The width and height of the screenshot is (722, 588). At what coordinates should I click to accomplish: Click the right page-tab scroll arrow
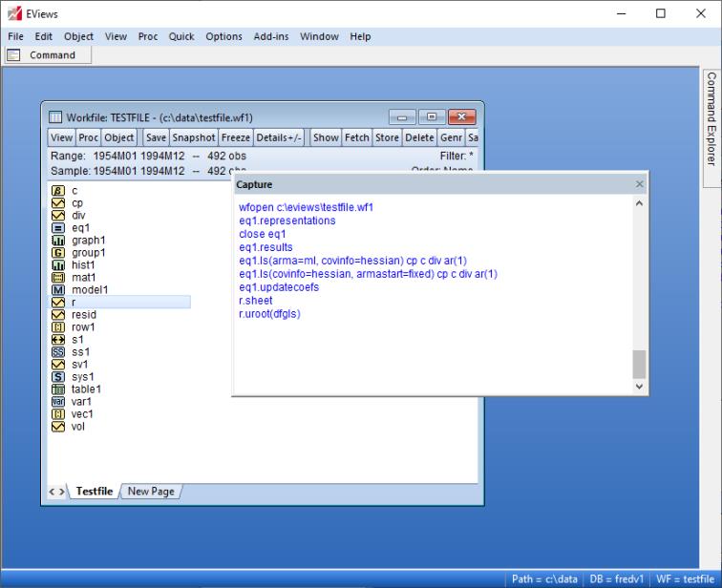tap(62, 492)
